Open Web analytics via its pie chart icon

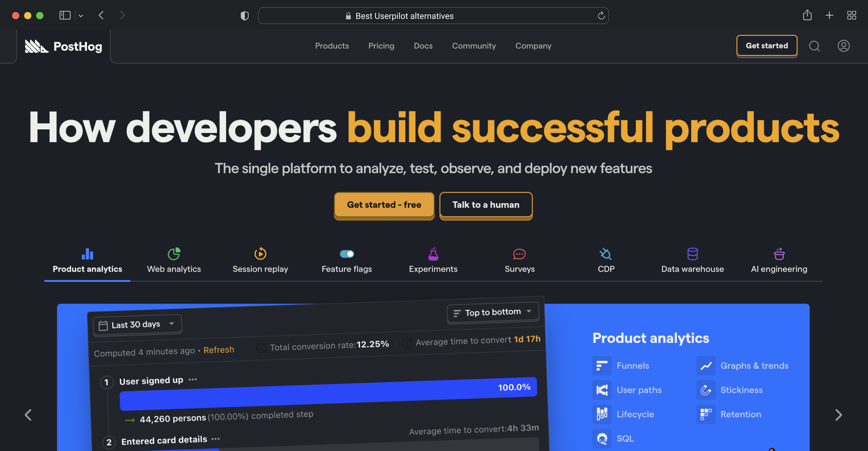174,254
